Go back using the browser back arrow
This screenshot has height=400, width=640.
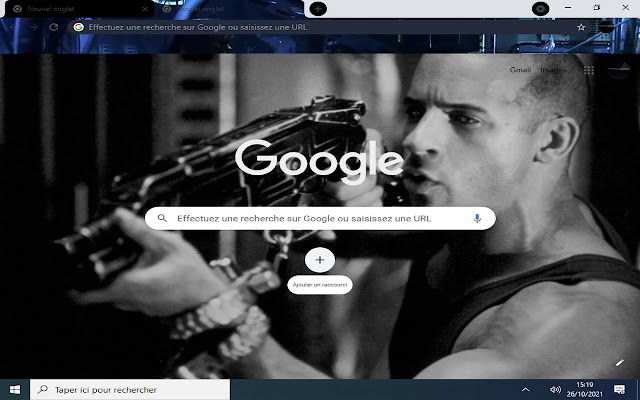click(13, 27)
